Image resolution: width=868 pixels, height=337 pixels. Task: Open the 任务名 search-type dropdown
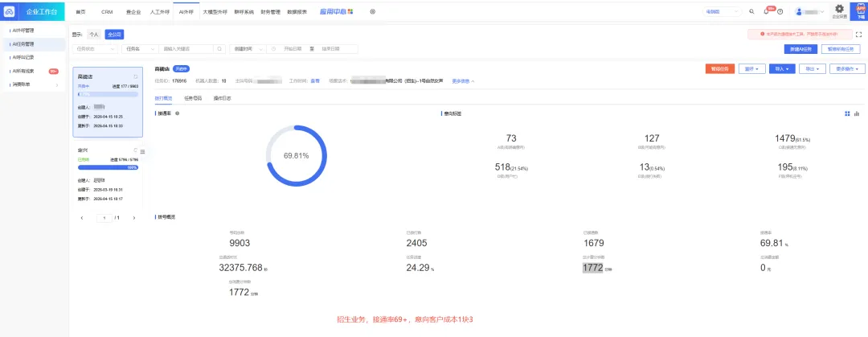140,49
